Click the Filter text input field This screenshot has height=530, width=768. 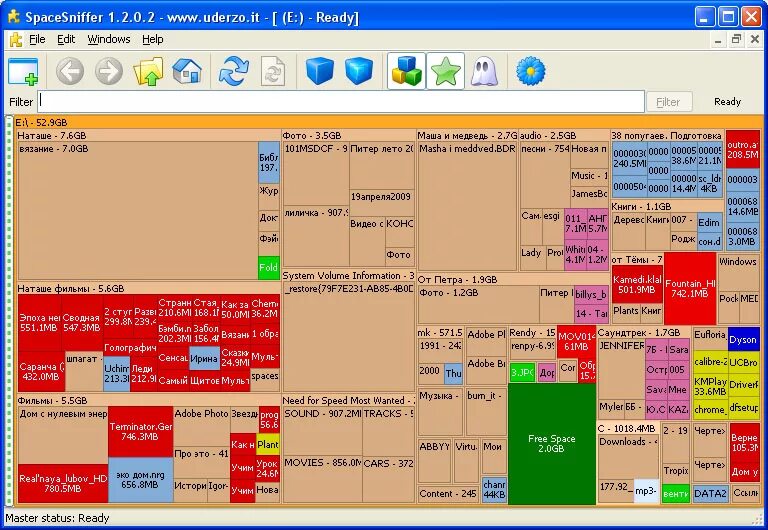[x=341, y=101]
